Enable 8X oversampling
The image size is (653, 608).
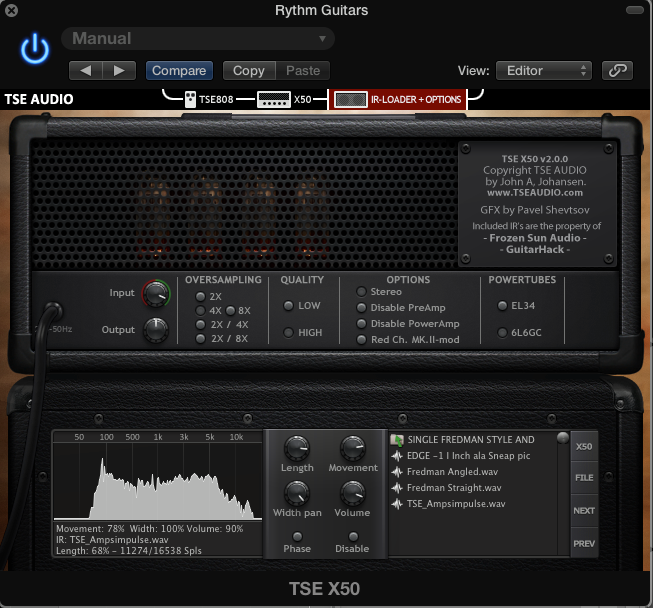click(x=230, y=311)
